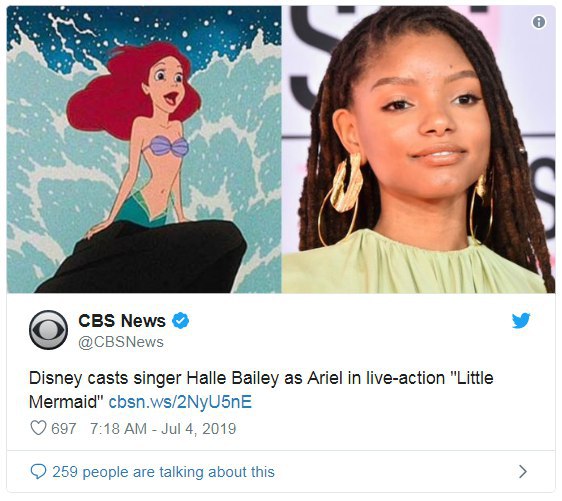
Task: Open the cbsn.ws/2NyU5nE link
Action: pyautogui.click(x=180, y=401)
